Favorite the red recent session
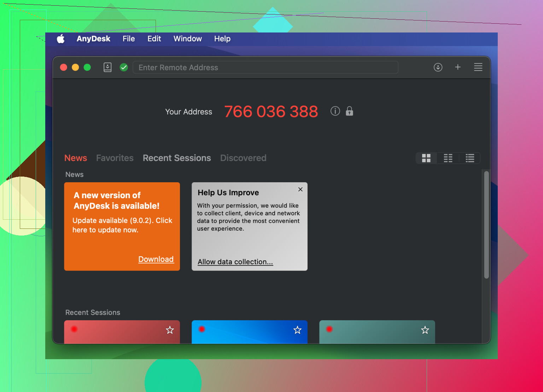 pyautogui.click(x=170, y=330)
